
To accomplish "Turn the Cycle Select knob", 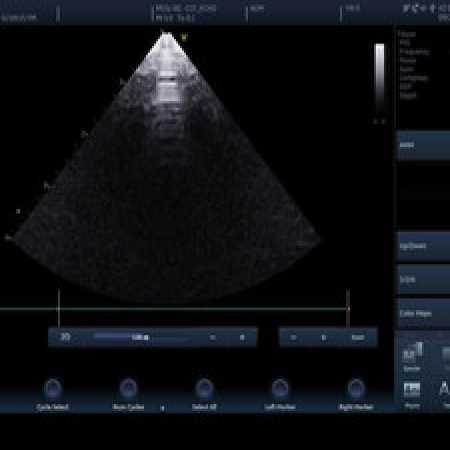I will click(x=52, y=388).
